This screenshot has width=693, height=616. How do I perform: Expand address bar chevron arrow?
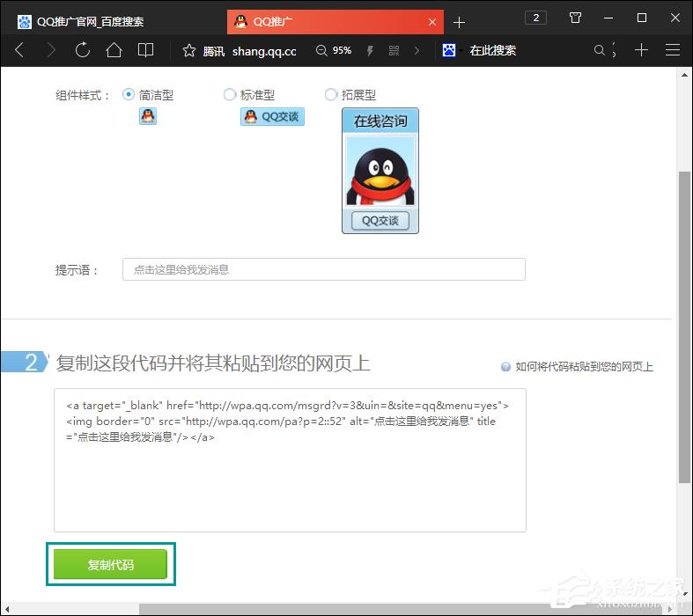[417, 51]
